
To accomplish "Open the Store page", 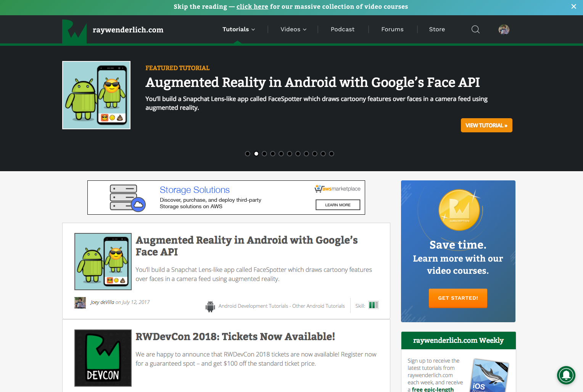I will (437, 29).
